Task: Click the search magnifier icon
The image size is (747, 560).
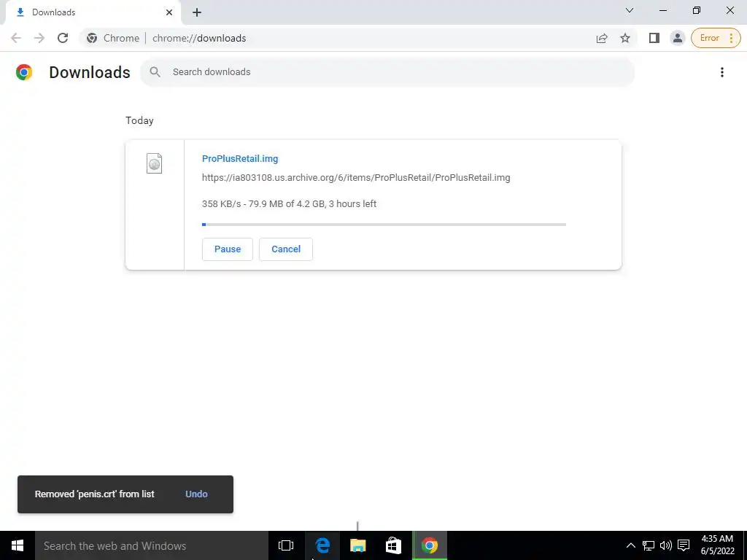Action: pyautogui.click(x=155, y=72)
